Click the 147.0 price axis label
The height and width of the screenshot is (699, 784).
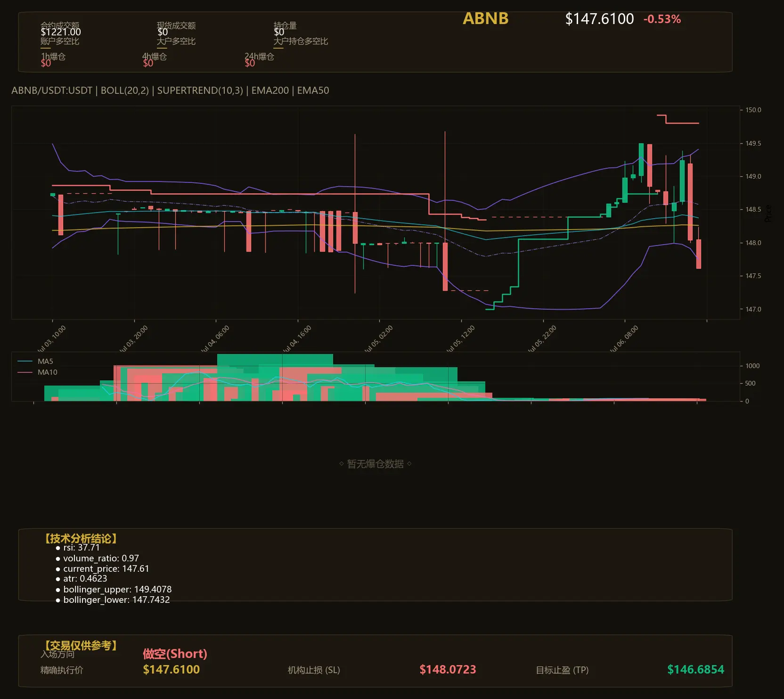pyautogui.click(x=753, y=309)
